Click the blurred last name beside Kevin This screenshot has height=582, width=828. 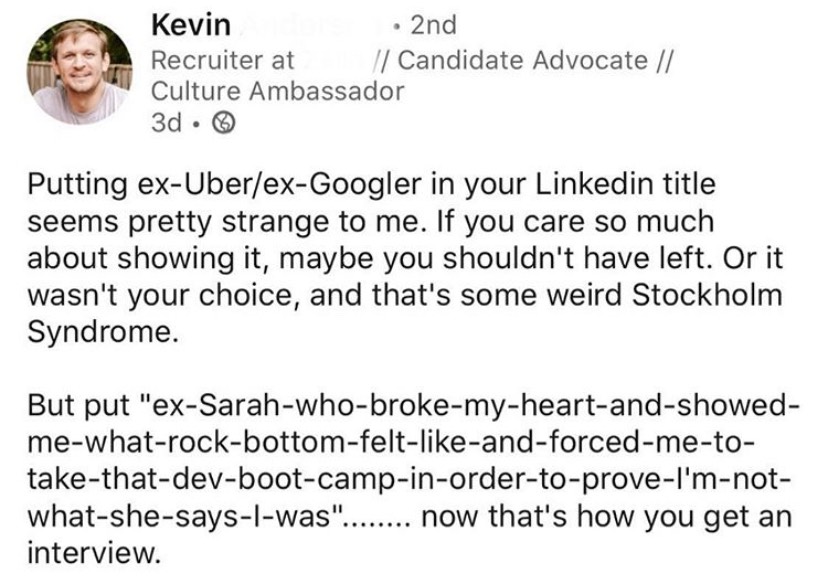313,25
